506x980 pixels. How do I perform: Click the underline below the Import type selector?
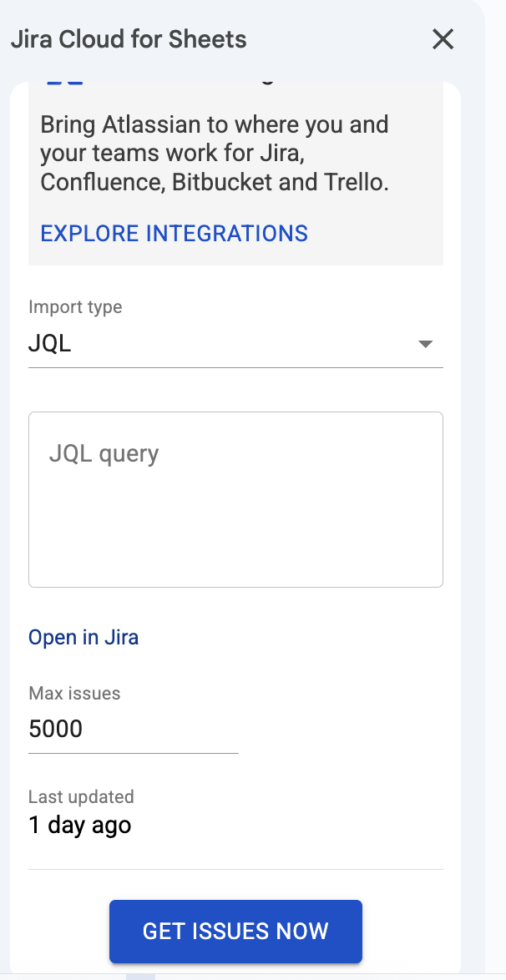click(x=235, y=367)
